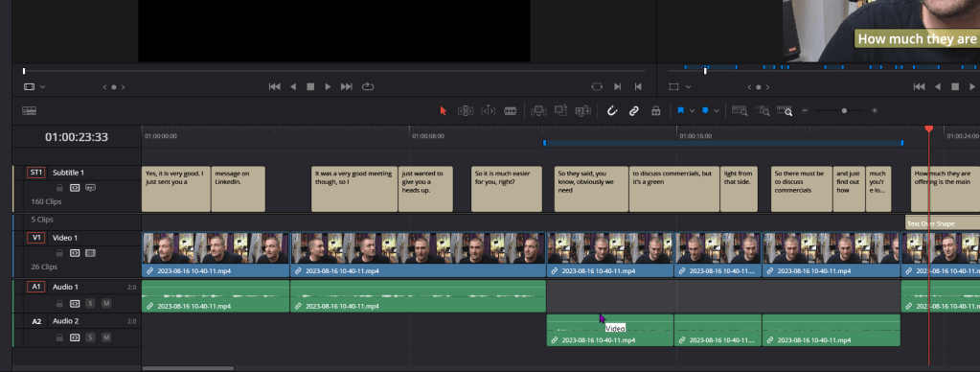Click the Insert Clip toolbar icon

[x=538, y=110]
